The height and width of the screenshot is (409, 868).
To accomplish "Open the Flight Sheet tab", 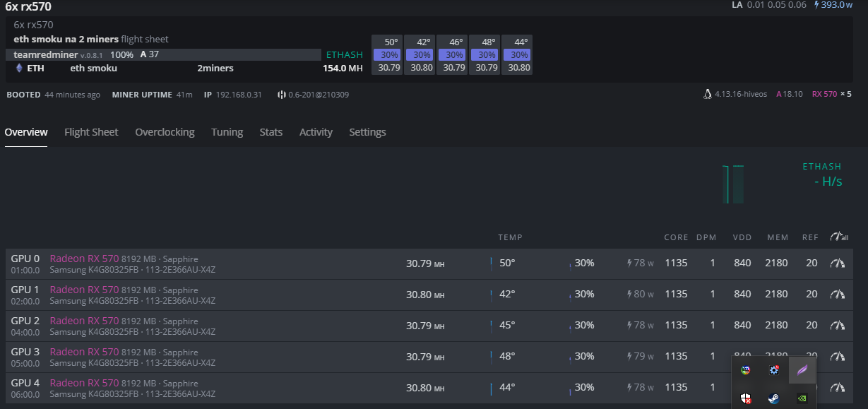I will [x=91, y=132].
